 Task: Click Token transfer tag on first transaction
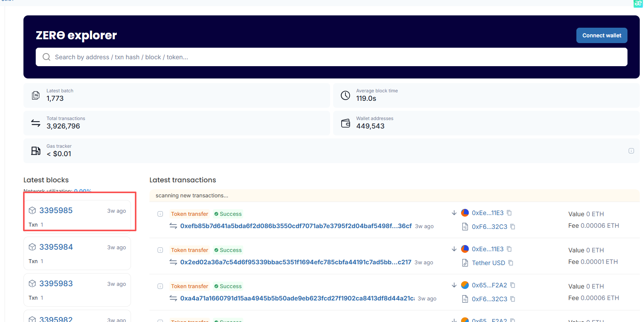click(189, 214)
